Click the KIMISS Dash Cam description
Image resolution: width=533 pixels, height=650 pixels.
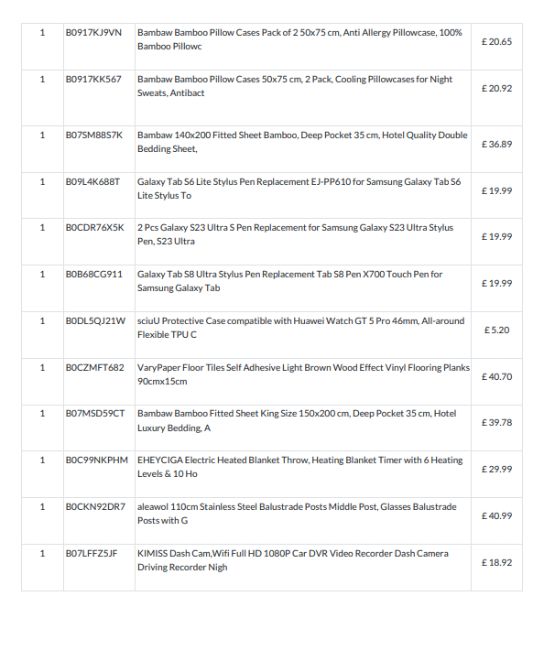[293, 560]
